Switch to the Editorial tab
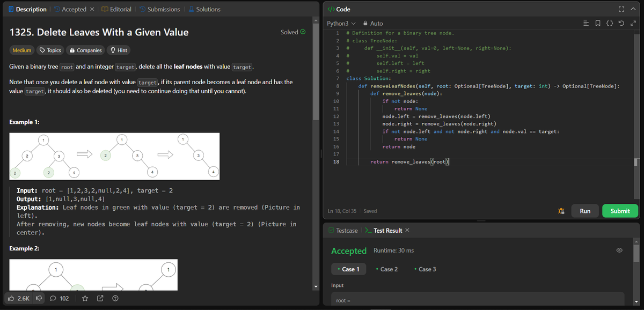 [116, 9]
